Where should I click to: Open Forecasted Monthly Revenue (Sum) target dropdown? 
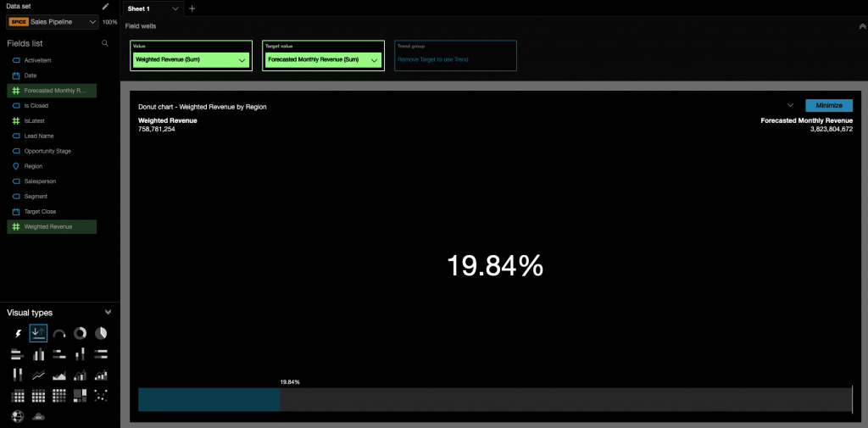(x=375, y=60)
